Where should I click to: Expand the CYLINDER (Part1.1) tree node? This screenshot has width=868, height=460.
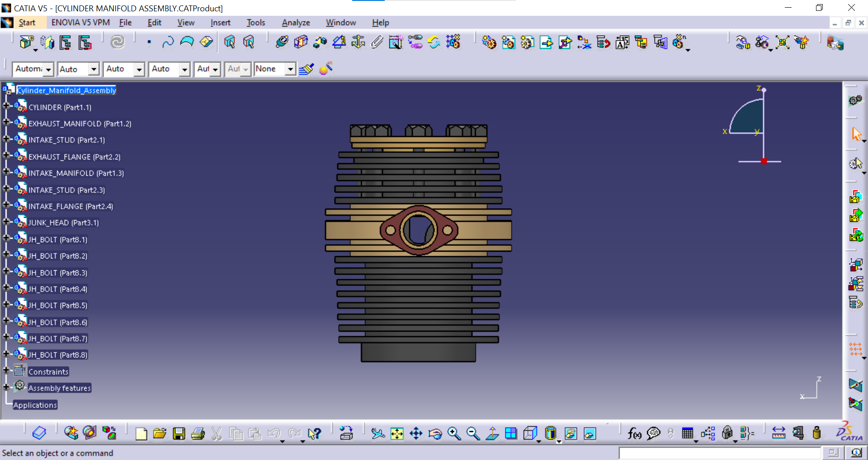(x=6, y=106)
